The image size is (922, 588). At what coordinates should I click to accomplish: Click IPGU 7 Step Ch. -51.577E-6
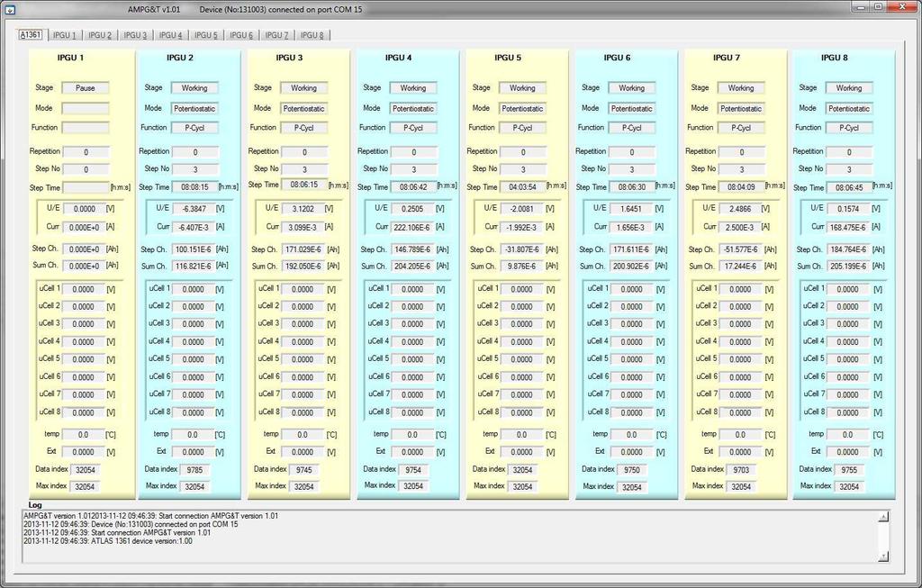coord(740,249)
